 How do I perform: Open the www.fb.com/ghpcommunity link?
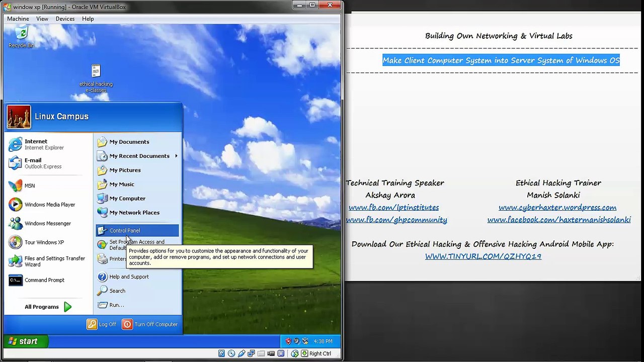click(x=396, y=220)
